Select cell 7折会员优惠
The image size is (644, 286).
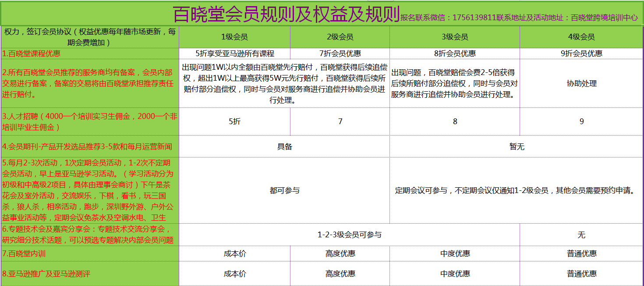340,54
